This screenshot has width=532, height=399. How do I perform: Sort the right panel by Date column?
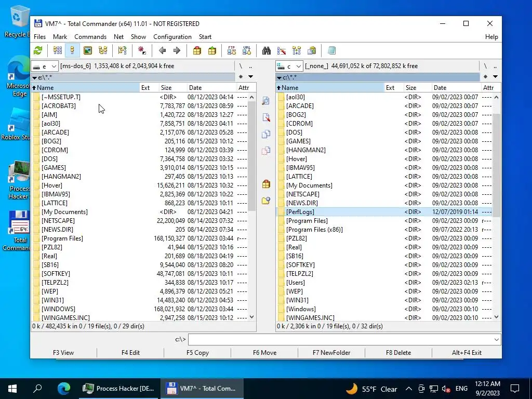point(457,87)
